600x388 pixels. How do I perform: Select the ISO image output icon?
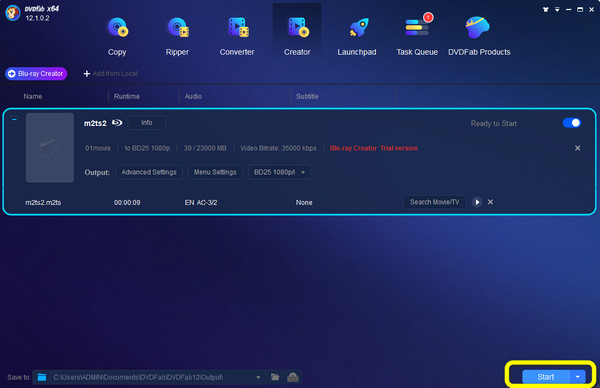coord(293,377)
